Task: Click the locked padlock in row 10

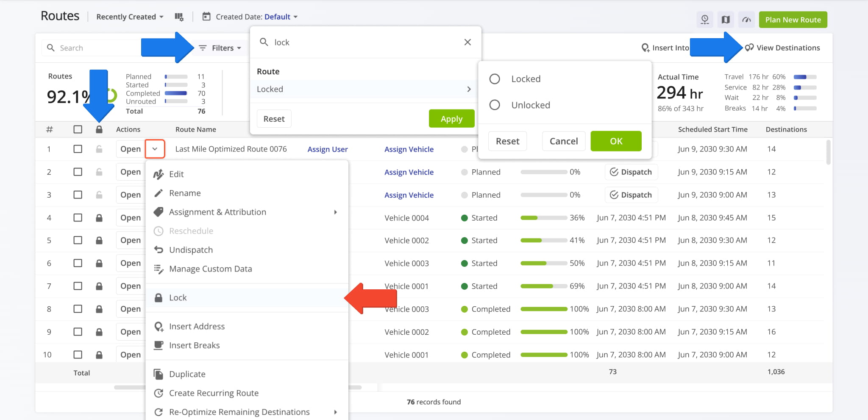Action: click(x=99, y=355)
